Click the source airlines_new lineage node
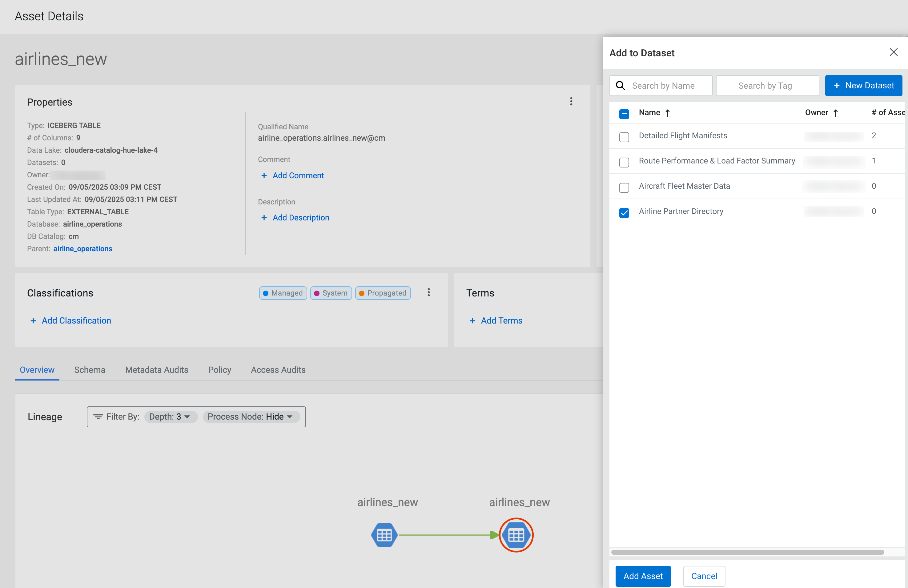Image resolution: width=908 pixels, height=588 pixels. point(384,535)
